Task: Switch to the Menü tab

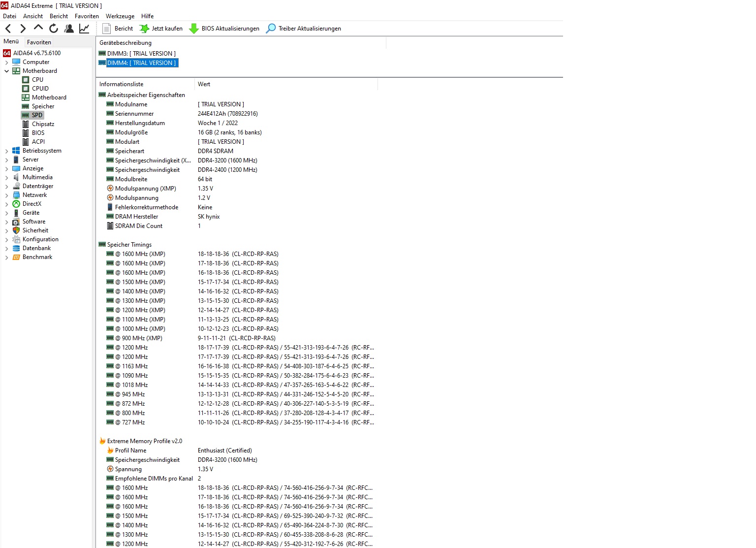Action: pyautogui.click(x=11, y=42)
